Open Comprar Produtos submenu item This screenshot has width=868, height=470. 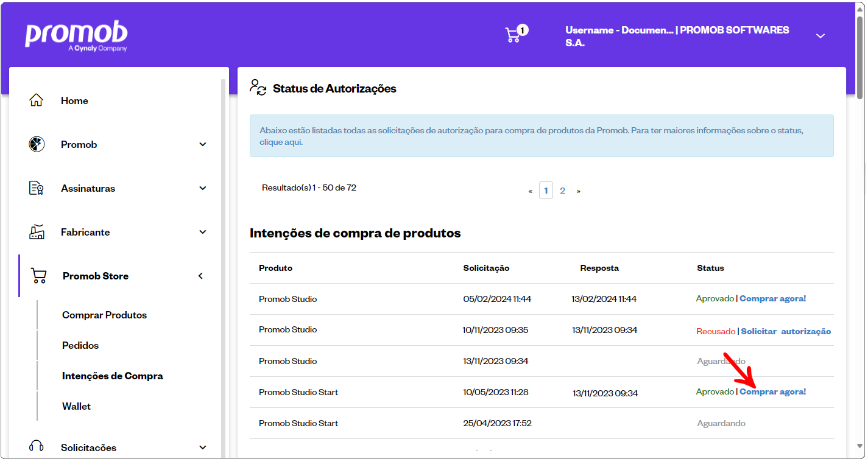click(105, 315)
